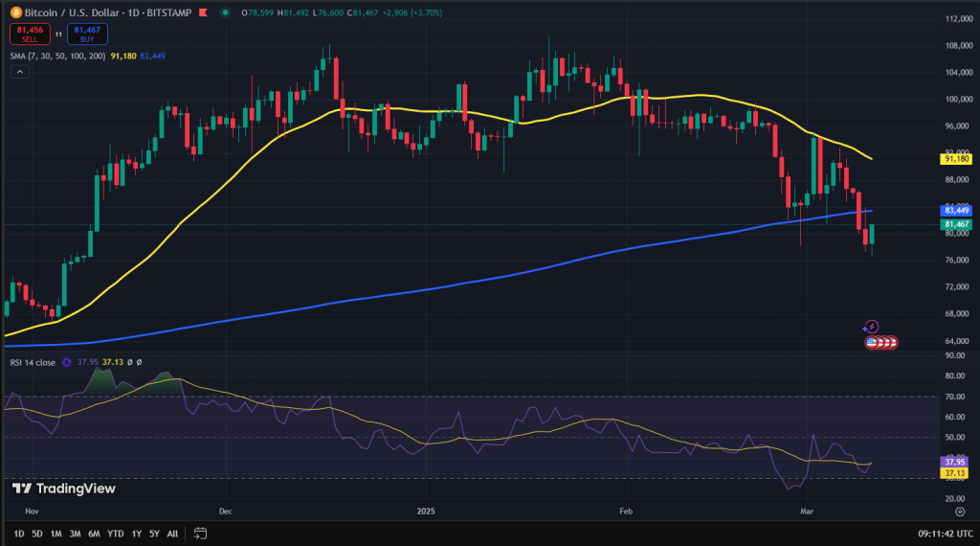Click the green 81,467 current price label
Image resolution: width=980 pixels, height=546 pixels.
pyautogui.click(x=956, y=224)
